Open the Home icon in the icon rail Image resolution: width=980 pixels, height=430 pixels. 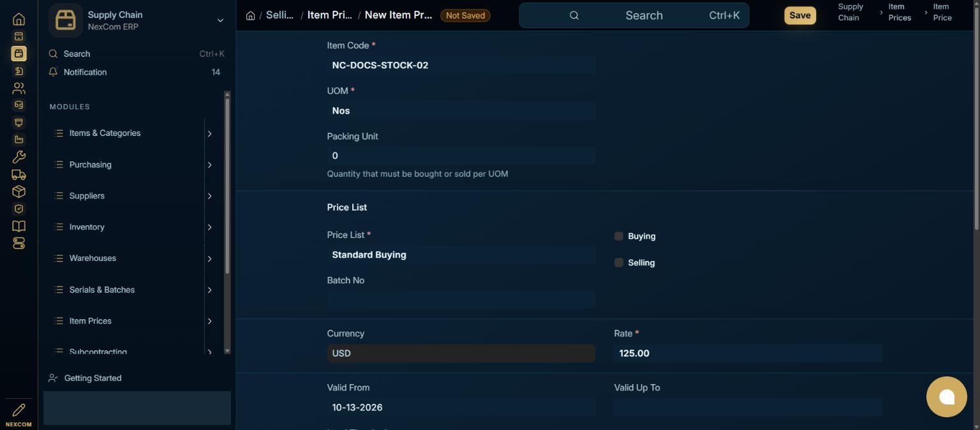pos(19,19)
